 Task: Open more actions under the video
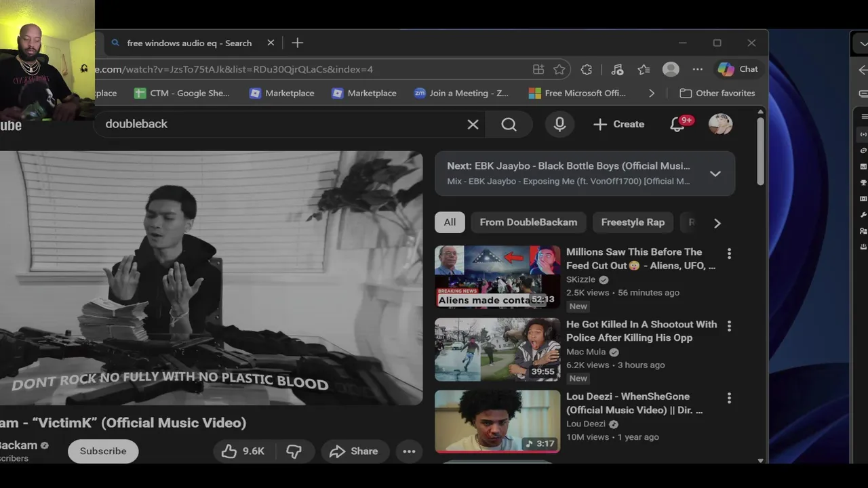409,451
